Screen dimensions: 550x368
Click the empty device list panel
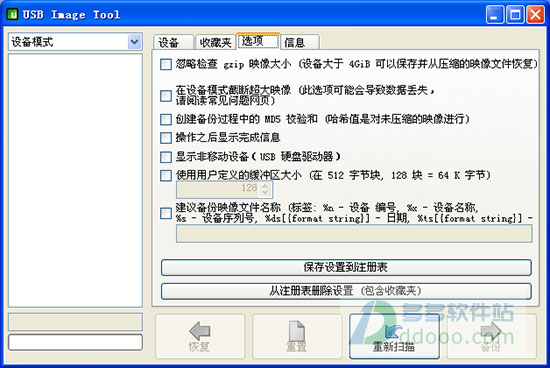[75, 180]
